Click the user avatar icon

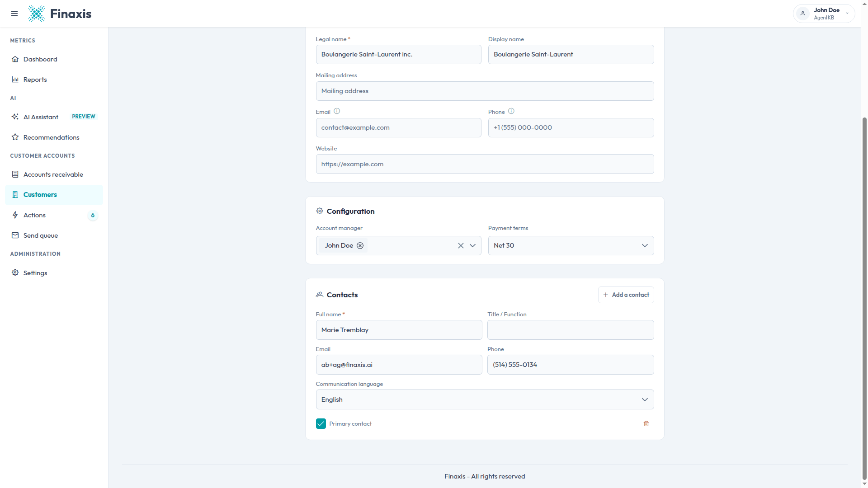tap(803, 14)
